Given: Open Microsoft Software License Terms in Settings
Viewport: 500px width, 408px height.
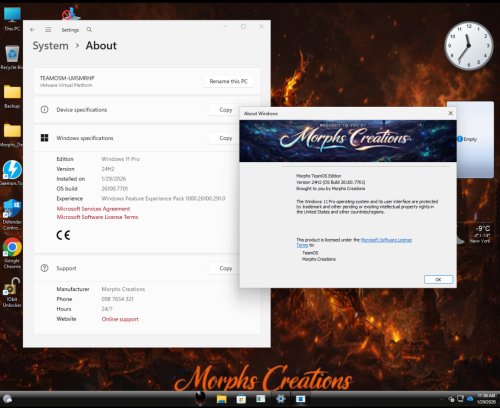Looking at the screenshot, I should coord(97,217).
